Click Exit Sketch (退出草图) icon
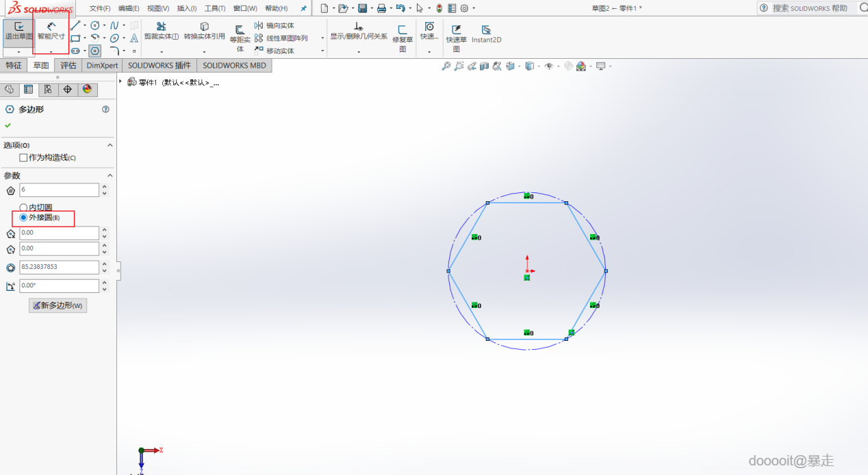 click(x=18, y=31)
